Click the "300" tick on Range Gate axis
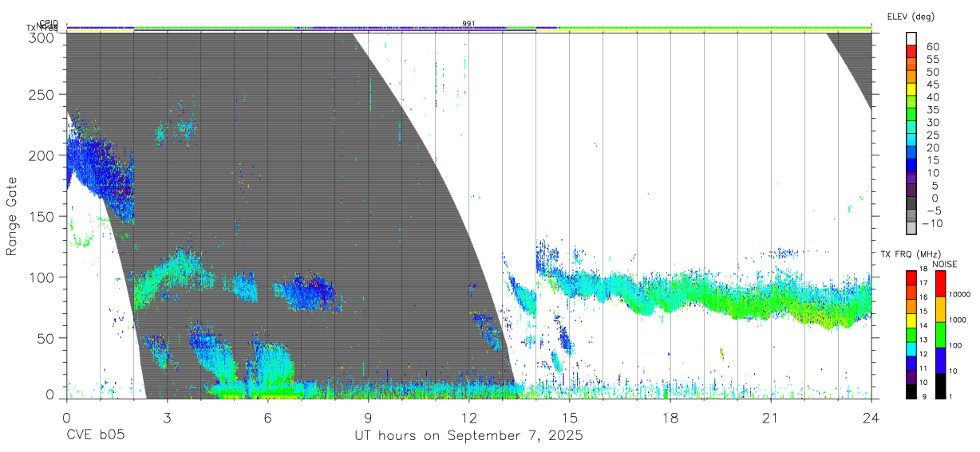This screenshot has height=452, width=980. pos(42,37)
